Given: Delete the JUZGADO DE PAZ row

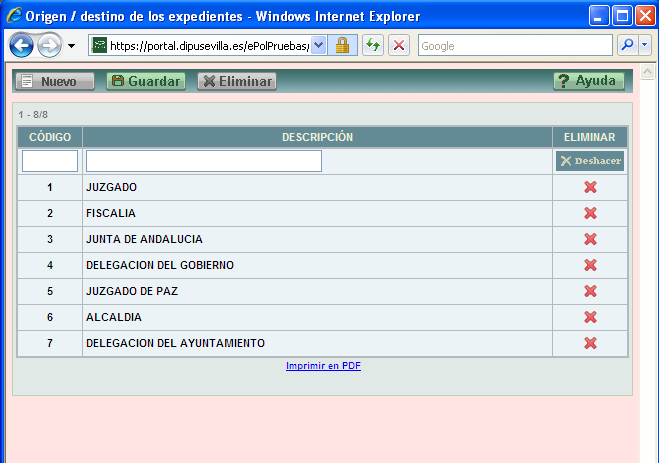Looking at the screenshot, I should pyautogui.click(x=590, y=291).
